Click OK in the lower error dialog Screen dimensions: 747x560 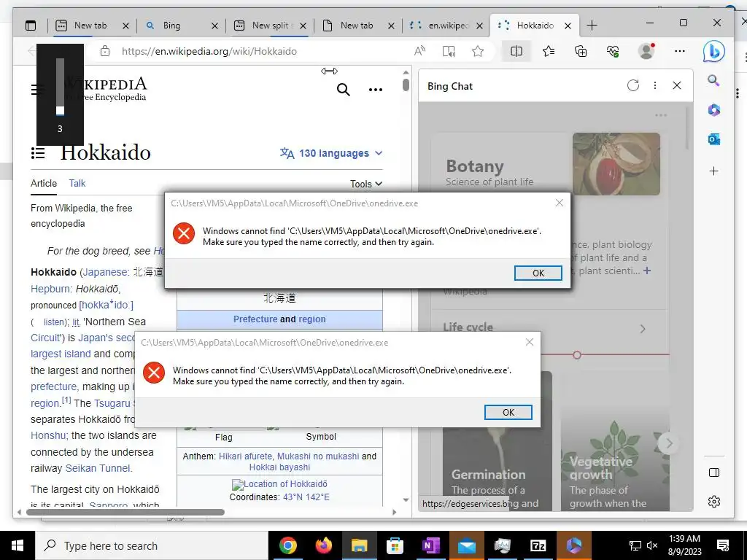tap(508, 413)
